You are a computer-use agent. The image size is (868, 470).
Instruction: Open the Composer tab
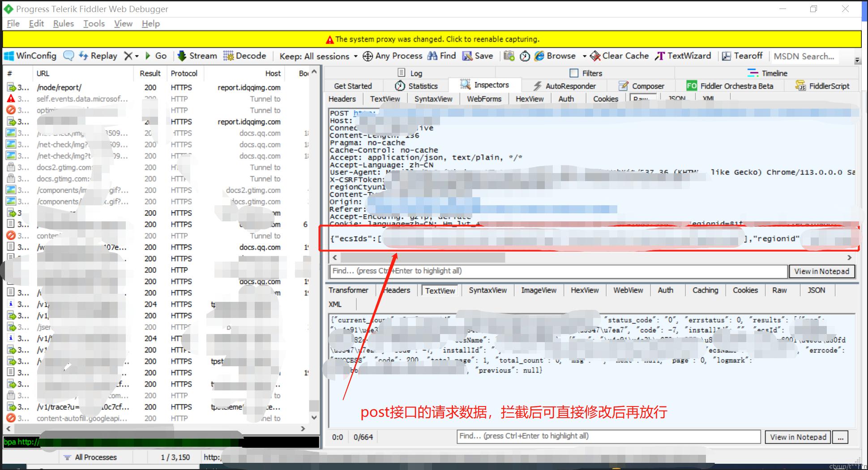click(x=641, y=86)
